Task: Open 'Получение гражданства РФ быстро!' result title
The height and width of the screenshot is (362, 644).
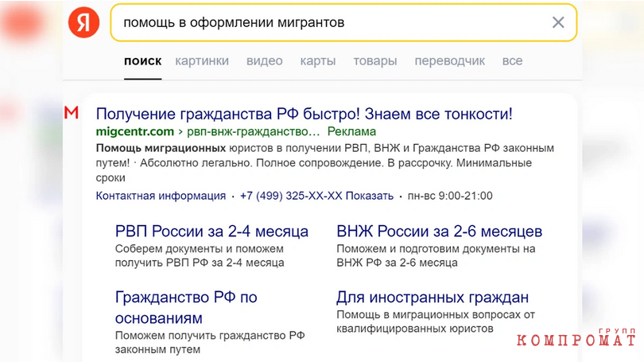Action: [304, 114]
